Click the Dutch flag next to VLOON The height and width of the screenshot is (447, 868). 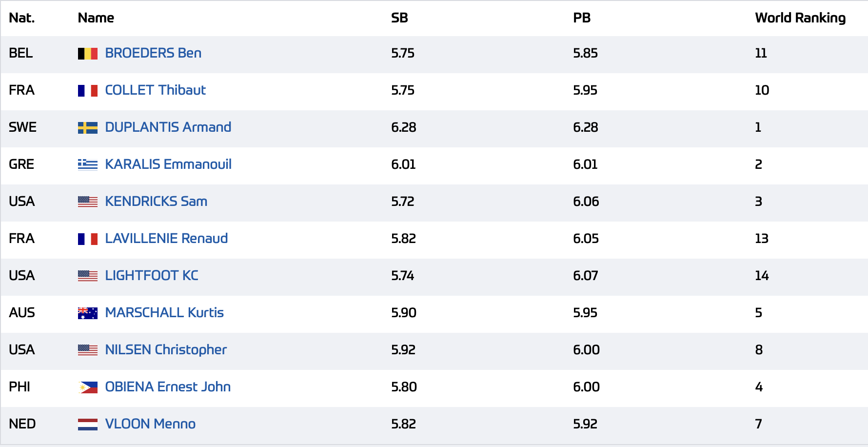coord(88,425)
